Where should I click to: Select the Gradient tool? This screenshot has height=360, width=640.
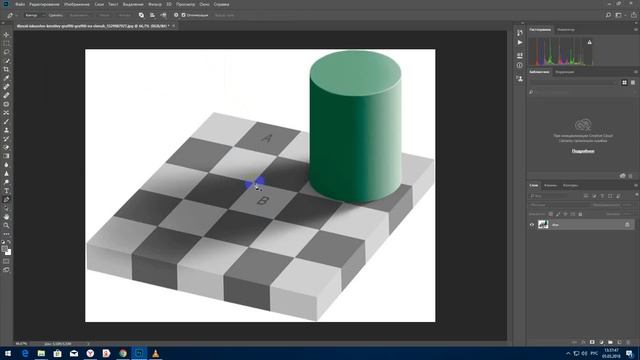pos(6,156)
